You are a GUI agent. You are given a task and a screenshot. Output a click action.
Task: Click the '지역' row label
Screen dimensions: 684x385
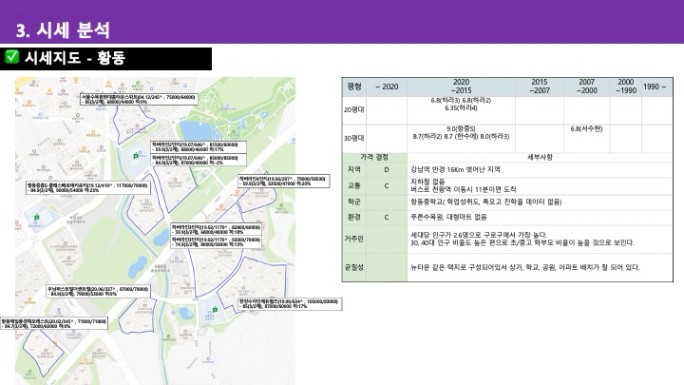[354, 170]
